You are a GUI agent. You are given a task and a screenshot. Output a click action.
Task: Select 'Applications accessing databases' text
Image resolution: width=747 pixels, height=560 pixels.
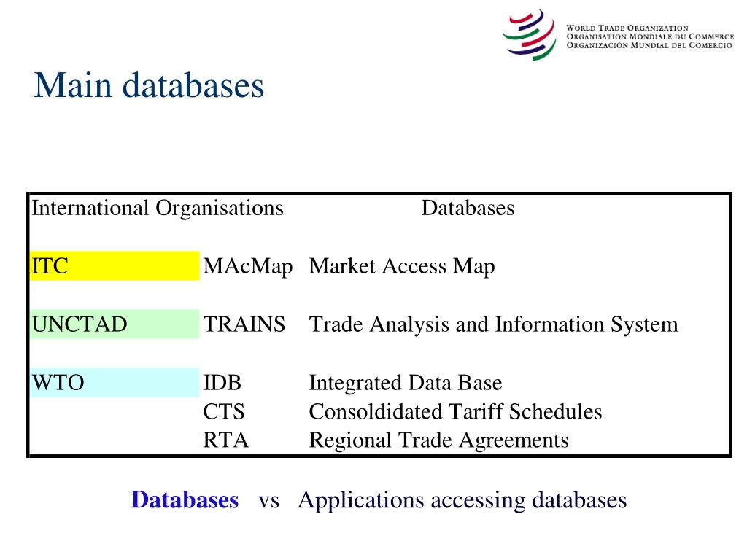462,501
